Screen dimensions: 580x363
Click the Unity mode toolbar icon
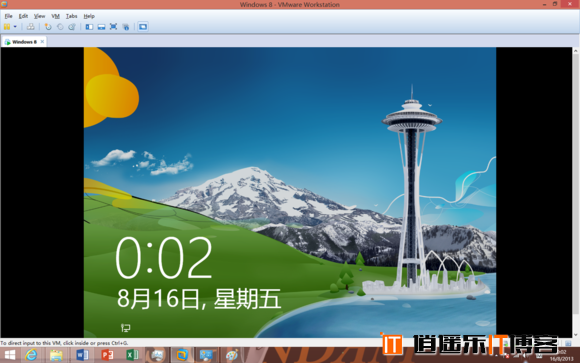pos(126,27)
